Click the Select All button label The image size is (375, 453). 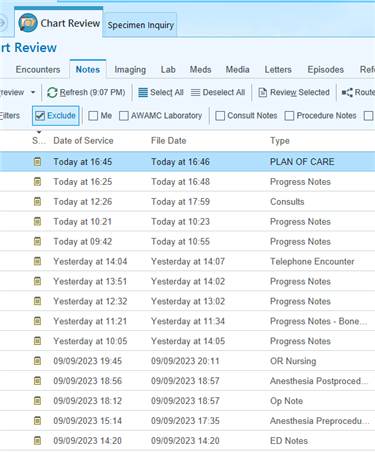[167, 92]
